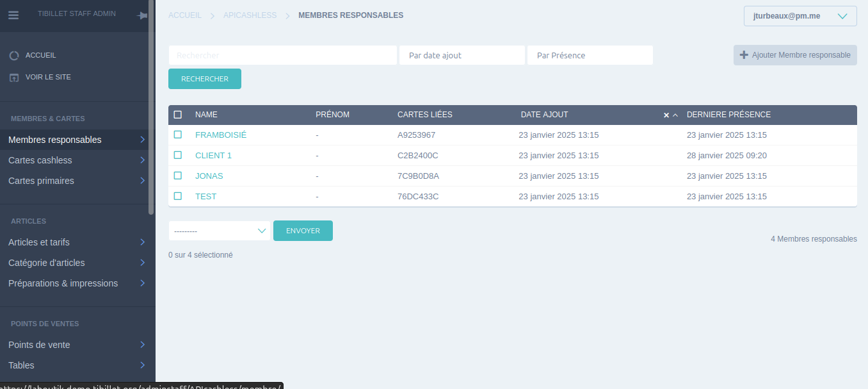Expand Membres responsables chevron in sidebar
Image resolution: width=868 pixels, height=389 pixels.
(142, 140)
